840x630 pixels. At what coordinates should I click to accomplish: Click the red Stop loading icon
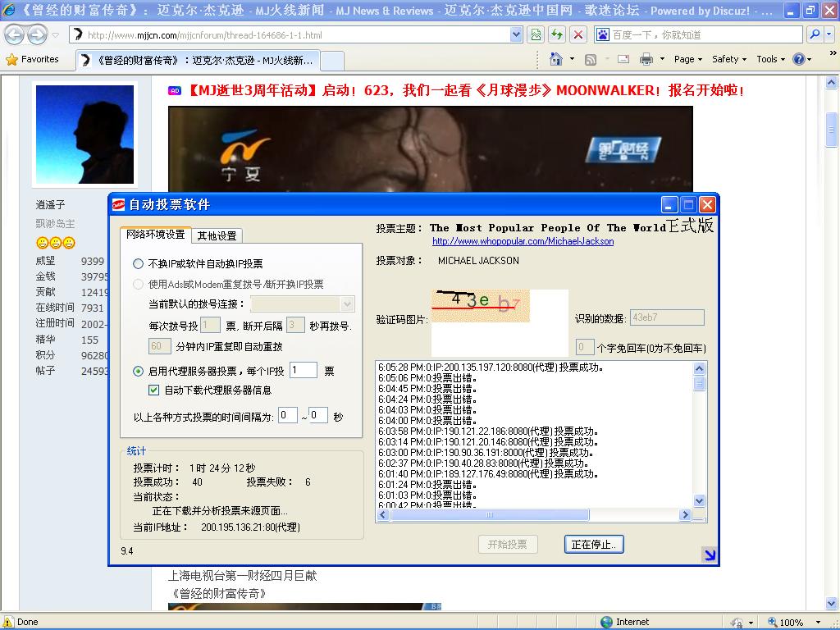pos(578,34)
